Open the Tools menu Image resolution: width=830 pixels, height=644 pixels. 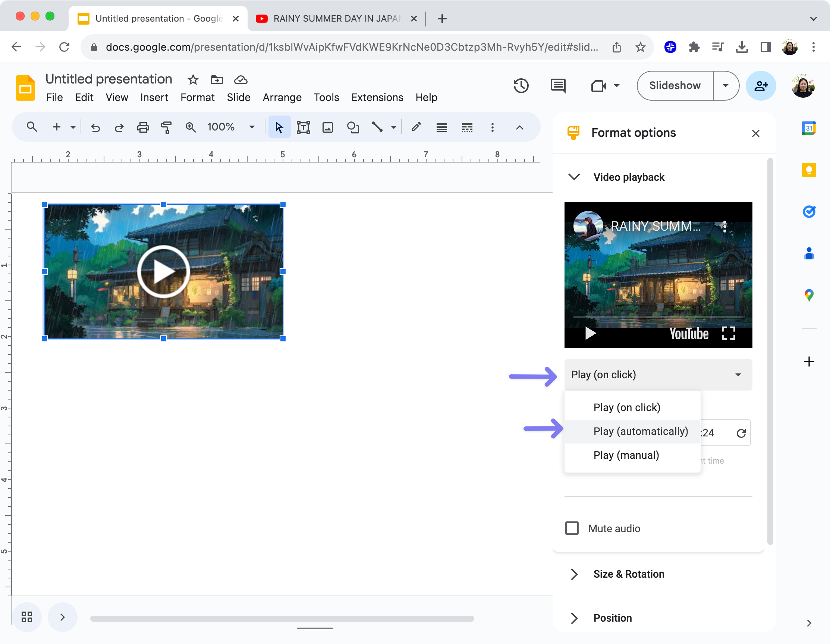pos(326,97)
